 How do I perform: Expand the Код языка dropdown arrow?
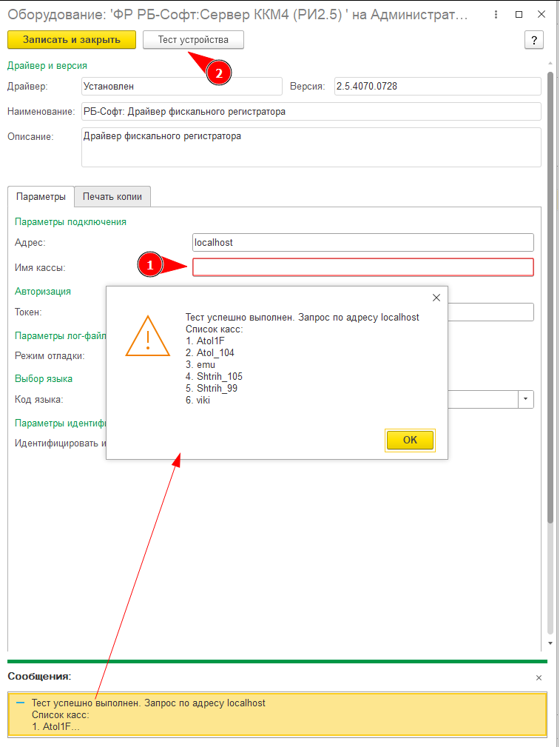[526, 399]
